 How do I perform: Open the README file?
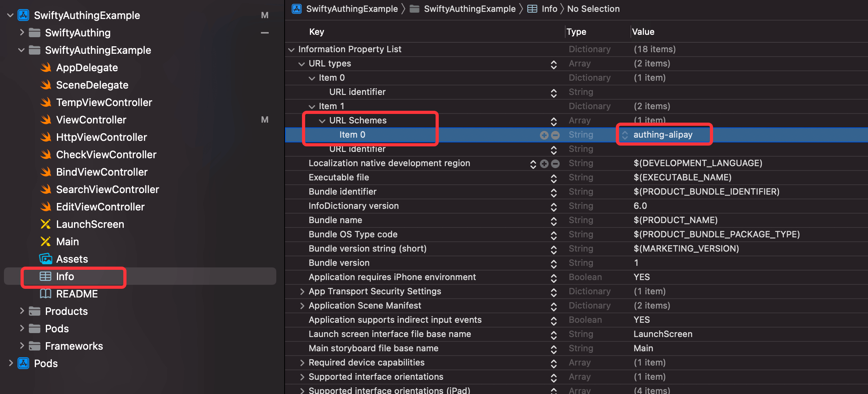point(77,294)
